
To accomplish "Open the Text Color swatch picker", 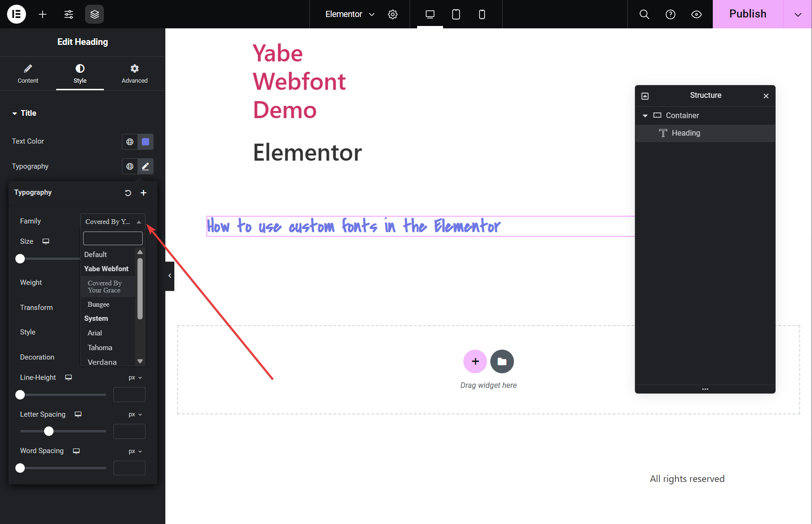I will pos(145,142).
